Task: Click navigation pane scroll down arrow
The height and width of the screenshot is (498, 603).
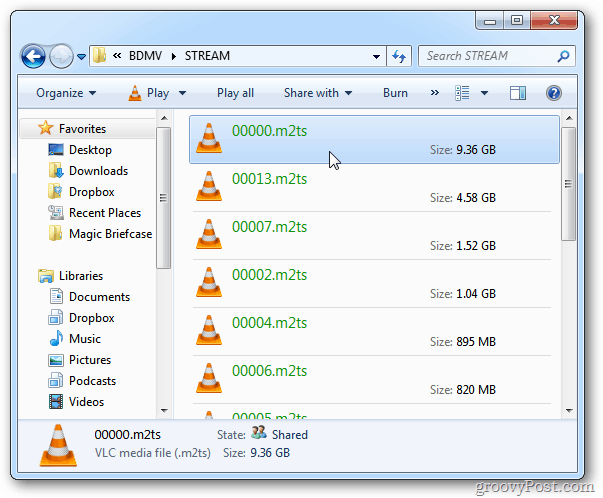Action: pos(164,411)
